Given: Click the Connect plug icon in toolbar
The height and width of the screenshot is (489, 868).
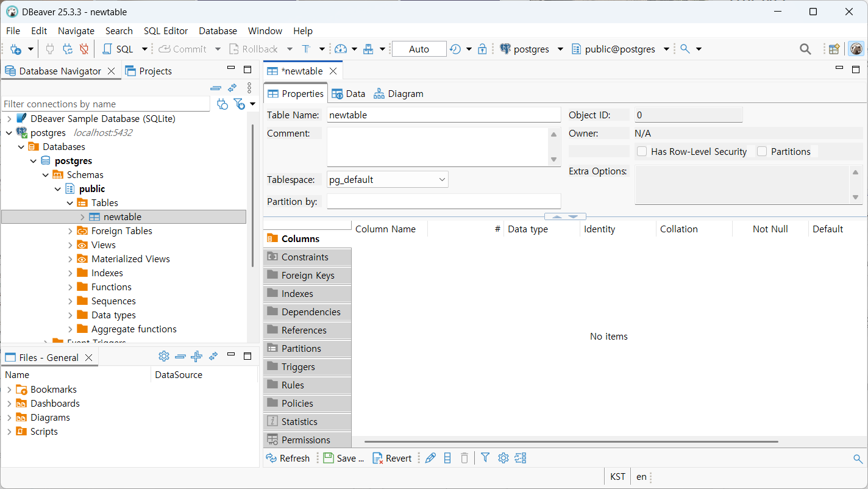Looking at the screenshot, I should click(50, 49).
